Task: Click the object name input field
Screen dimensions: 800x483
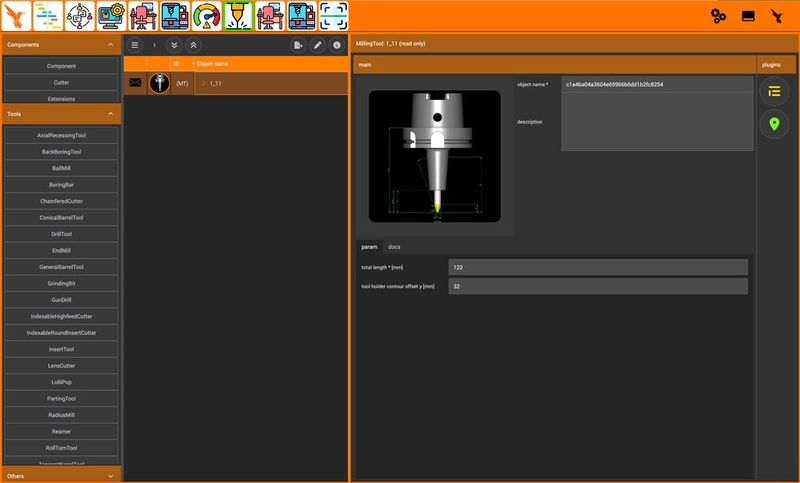Action: click(x=657, y=84)
